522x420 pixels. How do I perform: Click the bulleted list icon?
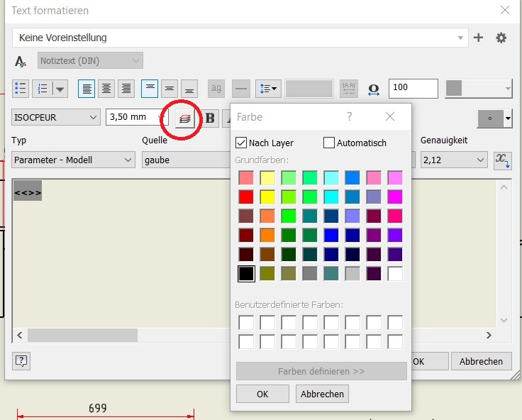[21, 89]
